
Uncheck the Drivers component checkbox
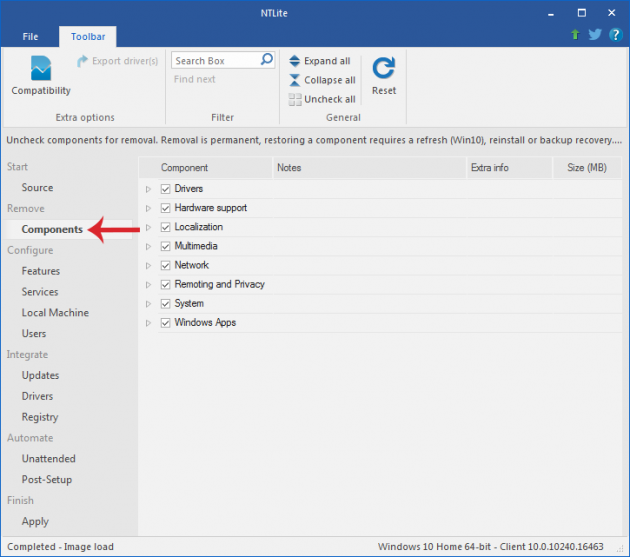(x=166, y=189)
